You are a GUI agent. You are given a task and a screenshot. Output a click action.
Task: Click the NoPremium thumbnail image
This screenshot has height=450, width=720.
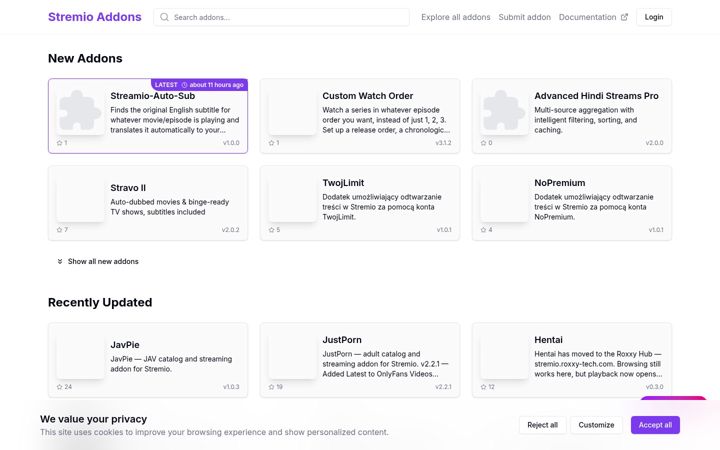click(x=505, y=197)
